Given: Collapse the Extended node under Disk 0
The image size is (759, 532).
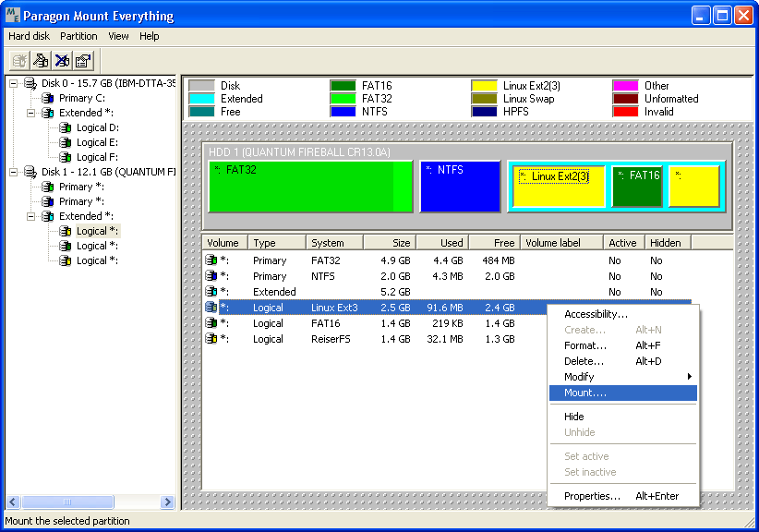Looking at the screenshot, I should tap(31, 113).
